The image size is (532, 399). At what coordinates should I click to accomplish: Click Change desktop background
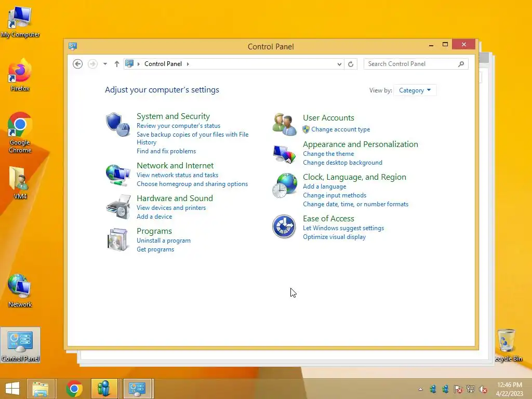pos(342,163)
